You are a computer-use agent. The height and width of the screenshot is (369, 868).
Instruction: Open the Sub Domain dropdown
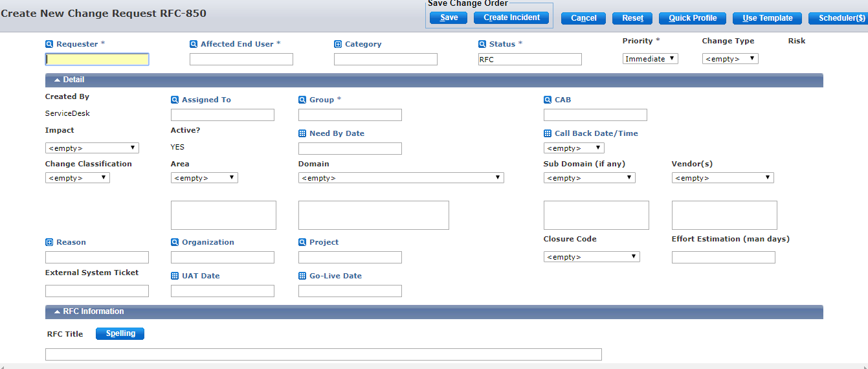click(x=590, y=177)
